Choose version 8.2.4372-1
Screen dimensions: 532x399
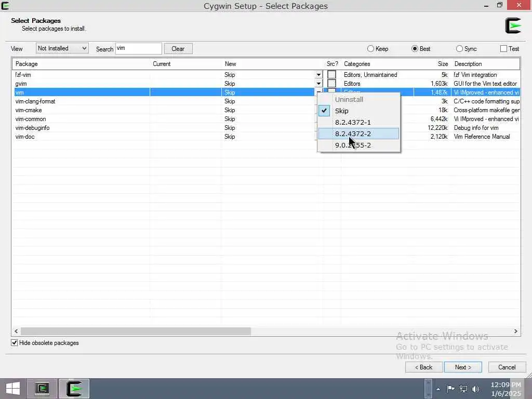pyautogui.click(x=358, y=122)
